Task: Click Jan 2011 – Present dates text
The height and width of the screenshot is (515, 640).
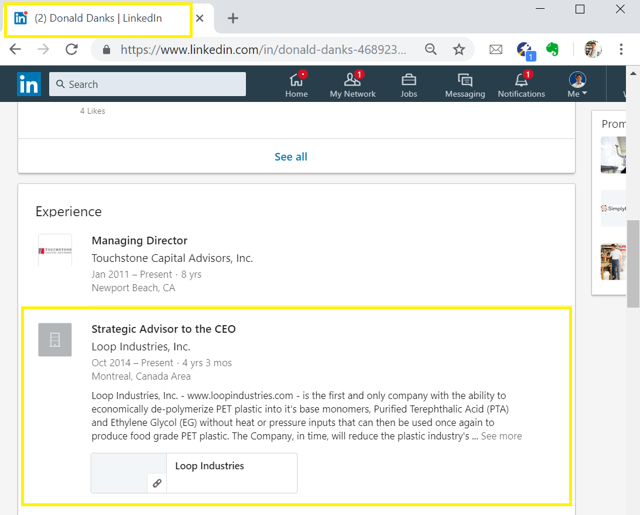Action: pyautogui.click(x=131, y=274)
